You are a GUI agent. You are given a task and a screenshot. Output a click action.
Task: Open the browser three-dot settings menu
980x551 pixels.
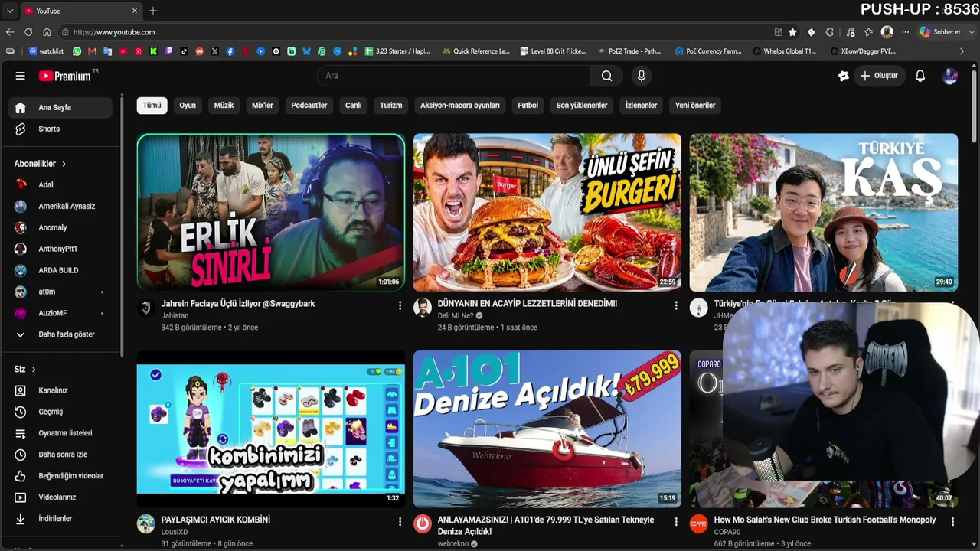pyautogui.click(x=905, y=32)
